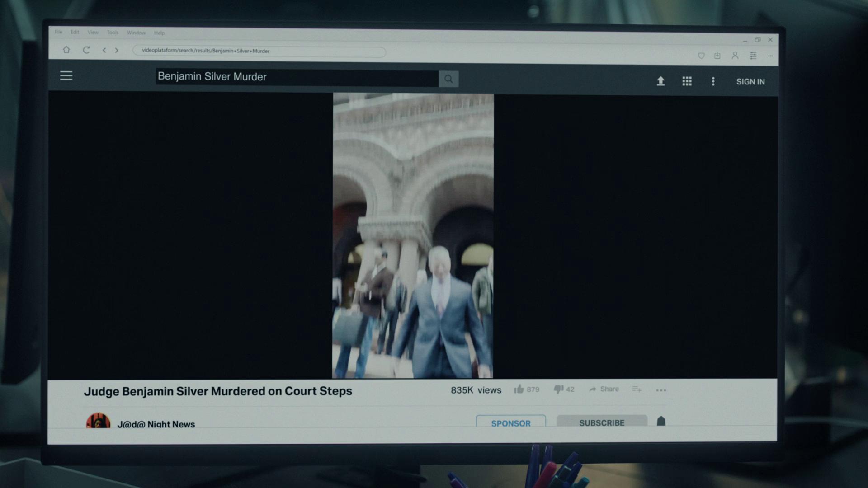
Task: Open the File menu
Action: click(x=58, y=32)
